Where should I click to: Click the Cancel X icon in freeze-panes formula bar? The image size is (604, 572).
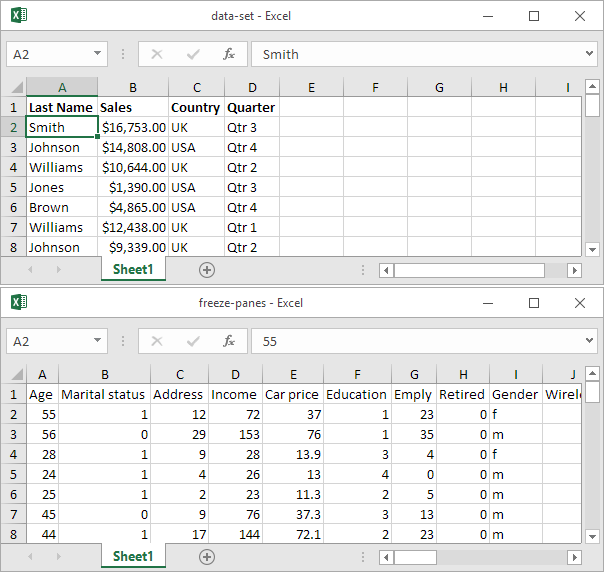(x=157, y=341)
